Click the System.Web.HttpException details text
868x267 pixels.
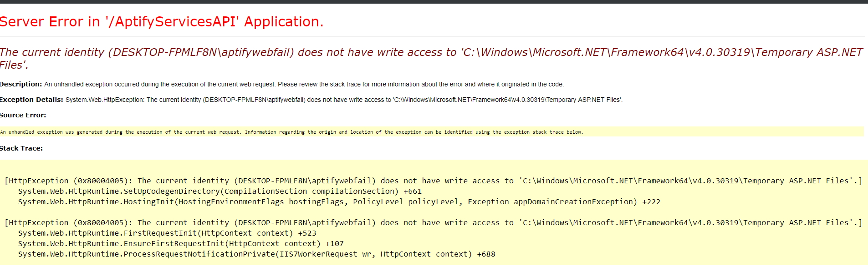coord(344,100)
